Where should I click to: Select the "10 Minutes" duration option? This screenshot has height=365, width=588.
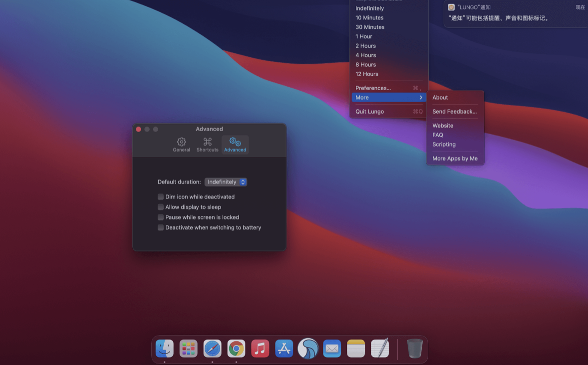[x=369, y=17]
